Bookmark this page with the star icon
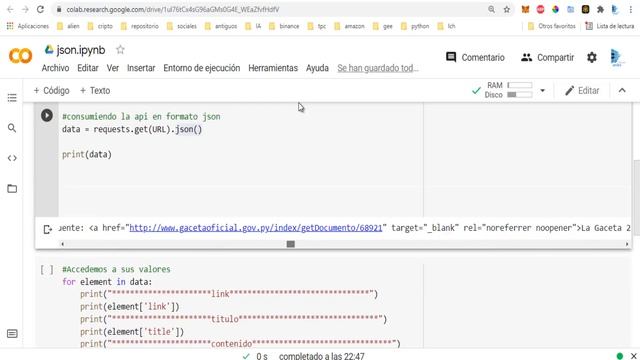Screen dimensions: 640x360 (507, 9)
